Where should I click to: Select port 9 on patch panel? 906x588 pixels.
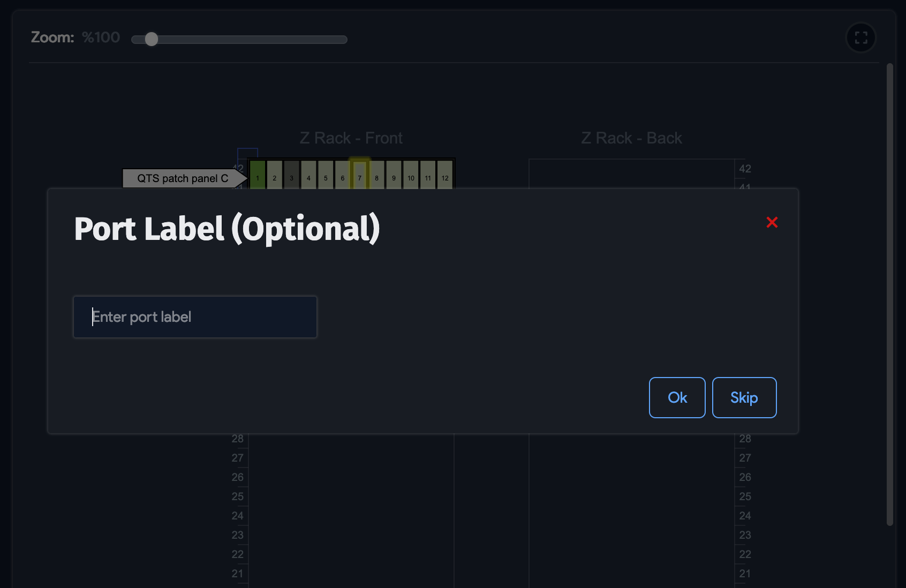394,175
